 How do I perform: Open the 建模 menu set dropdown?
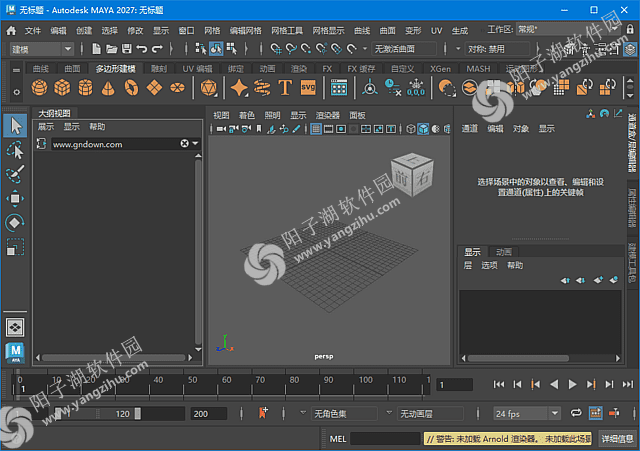(41, 49)
